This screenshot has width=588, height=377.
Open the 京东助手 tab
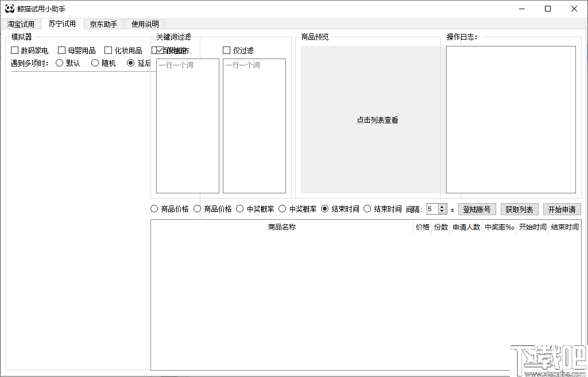tap(102, 24)
